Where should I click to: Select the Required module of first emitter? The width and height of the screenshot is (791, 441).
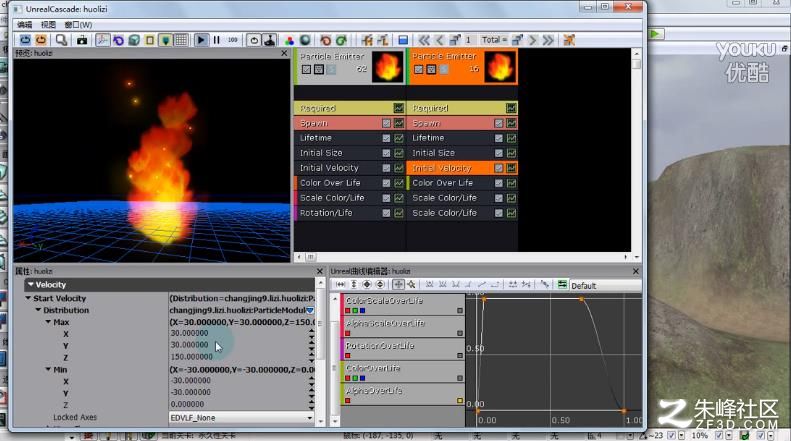click(350, 108)
